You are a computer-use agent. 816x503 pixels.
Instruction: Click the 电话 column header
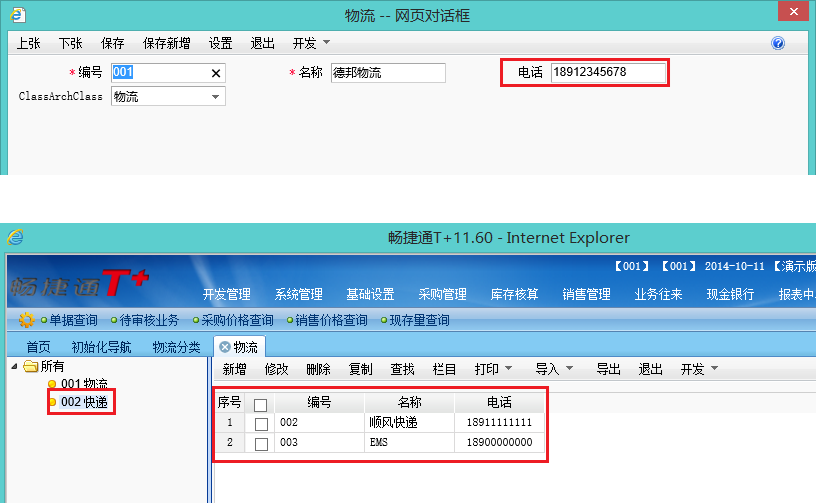500,402
